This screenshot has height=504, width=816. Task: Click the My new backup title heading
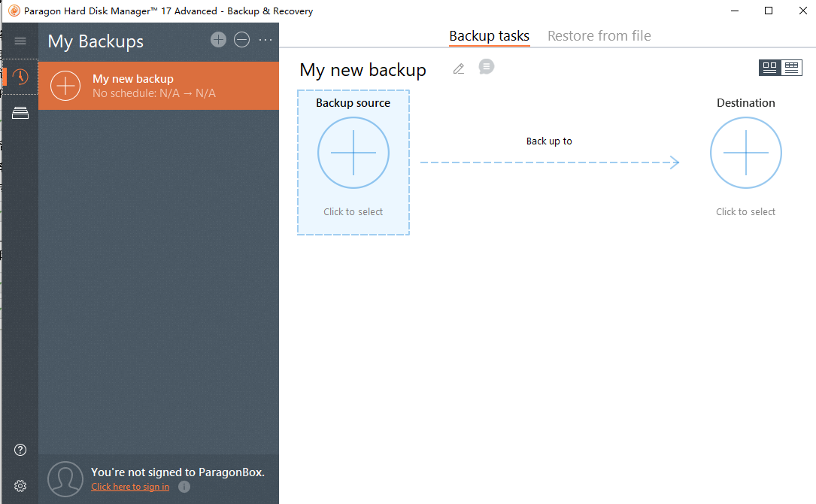click(362, 70)
